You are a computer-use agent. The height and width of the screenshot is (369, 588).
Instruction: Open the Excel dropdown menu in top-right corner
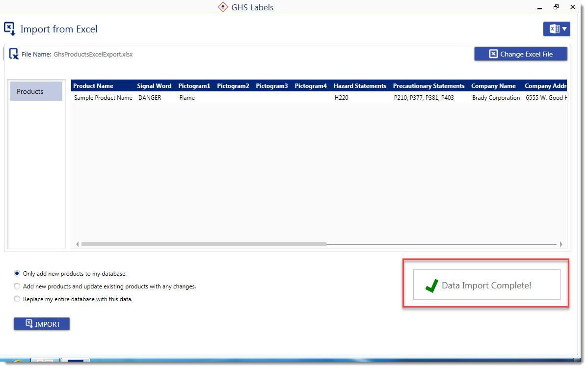pos(557,29)
